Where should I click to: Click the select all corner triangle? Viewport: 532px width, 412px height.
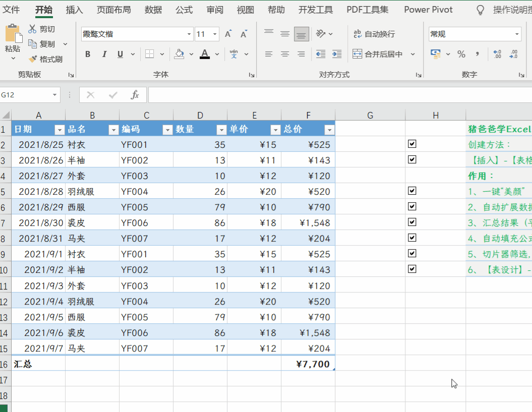tap(6, 115)
